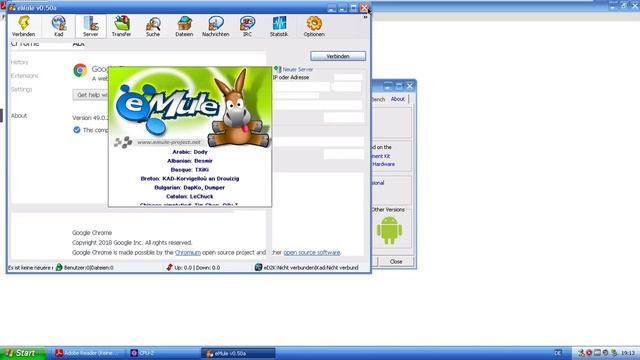Click the Benutzer users status bar icon
The height and width of the screenshot is (360, 640).
click(59, 267)
